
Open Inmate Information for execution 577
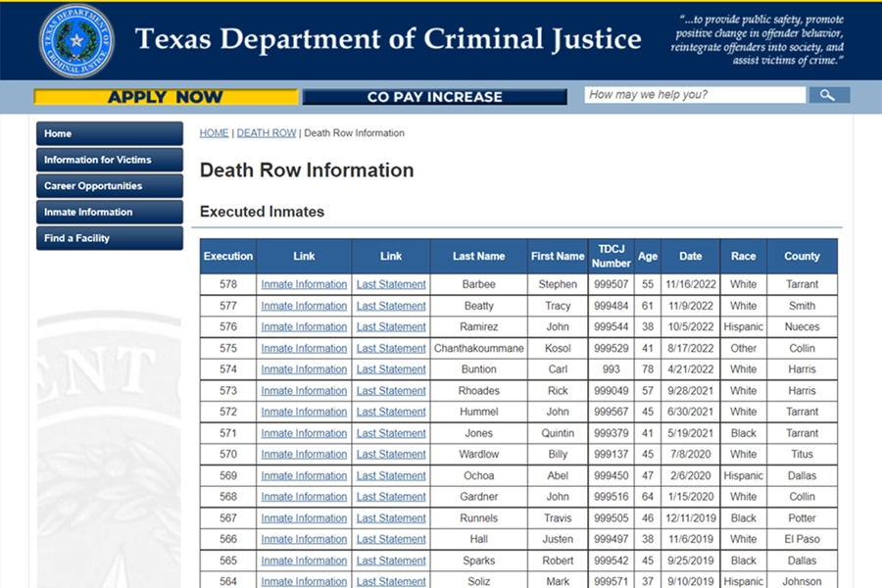[x=304, y=306]
